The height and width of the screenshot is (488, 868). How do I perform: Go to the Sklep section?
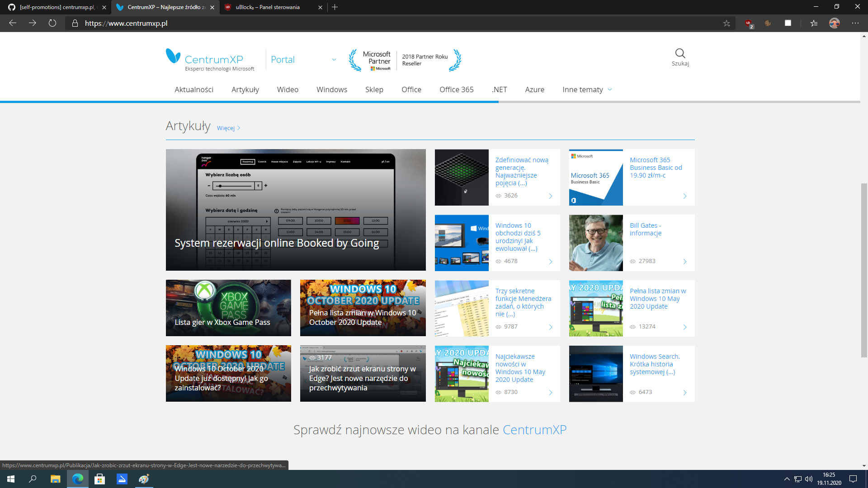point(374,89)
